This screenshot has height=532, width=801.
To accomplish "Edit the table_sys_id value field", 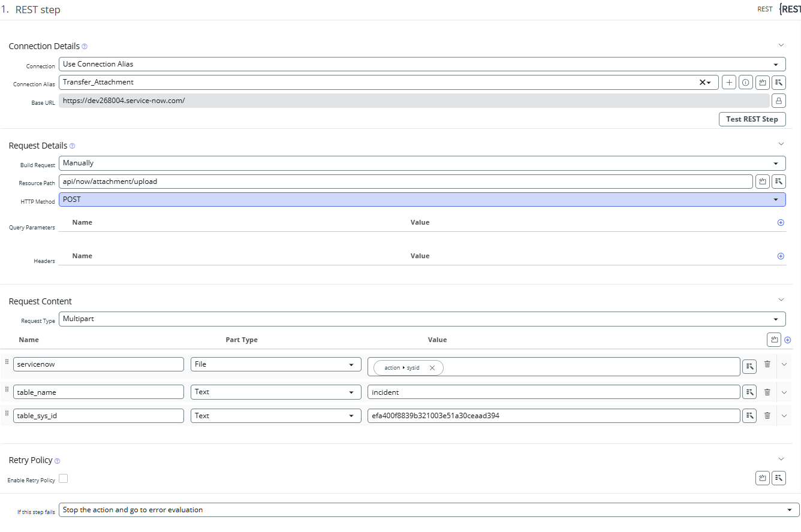I will click(554, 416).
